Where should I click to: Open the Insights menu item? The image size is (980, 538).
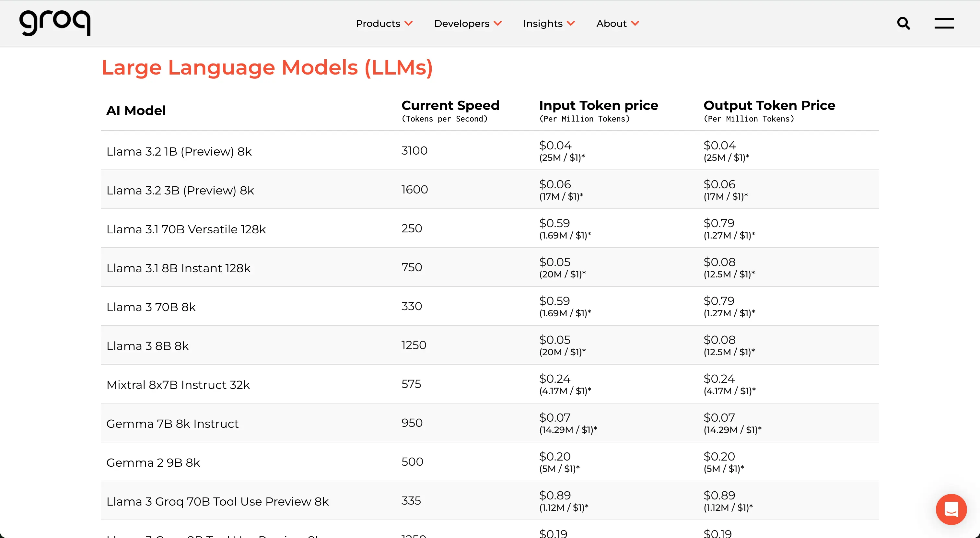pos(542,24)
